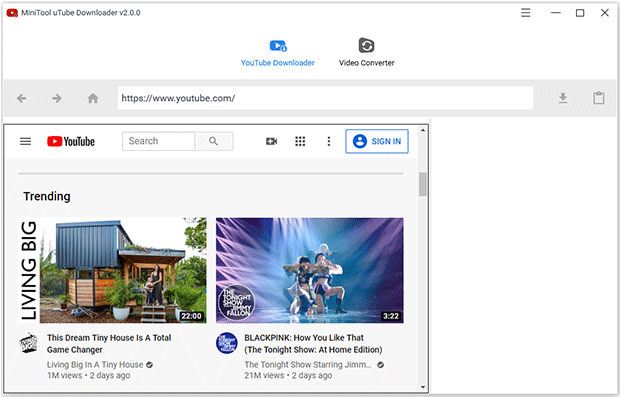This screenshot has width=620, height=397.
Task: Switch to the Video Converter tab
Action: point(367,53)
